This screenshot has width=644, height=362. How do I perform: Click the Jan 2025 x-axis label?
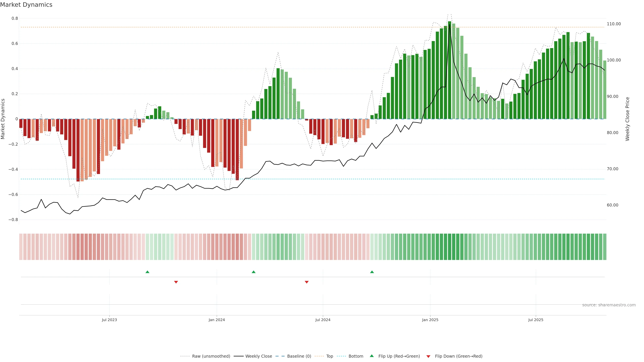[430, 320]
